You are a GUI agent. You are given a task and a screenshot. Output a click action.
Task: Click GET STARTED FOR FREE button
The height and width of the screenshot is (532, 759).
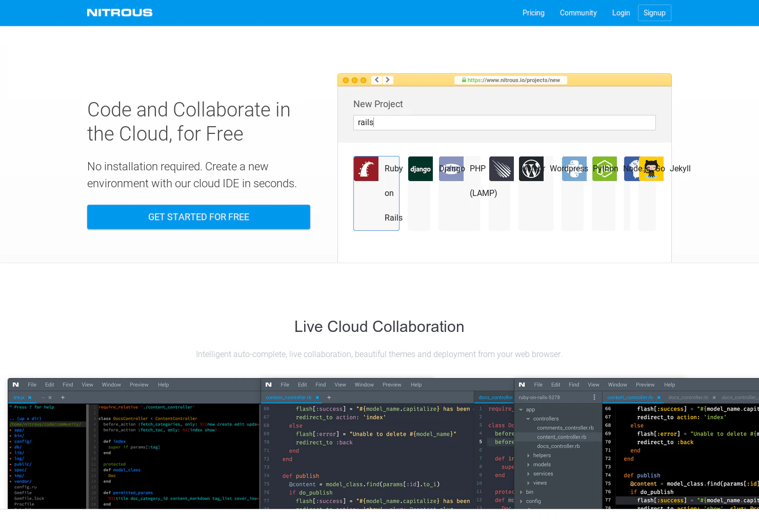pyautogui.click(x=198, y=217)
